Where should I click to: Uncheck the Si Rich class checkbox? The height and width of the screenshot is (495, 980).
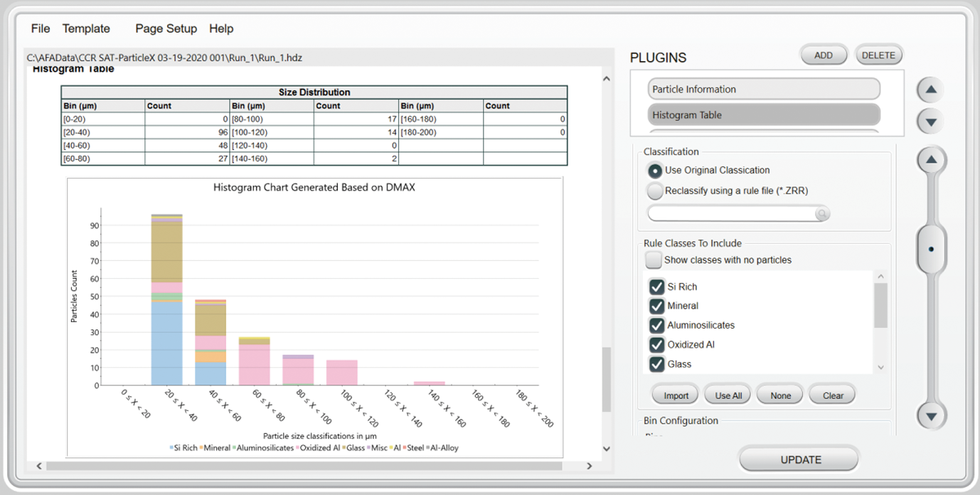tap(656, 287)
